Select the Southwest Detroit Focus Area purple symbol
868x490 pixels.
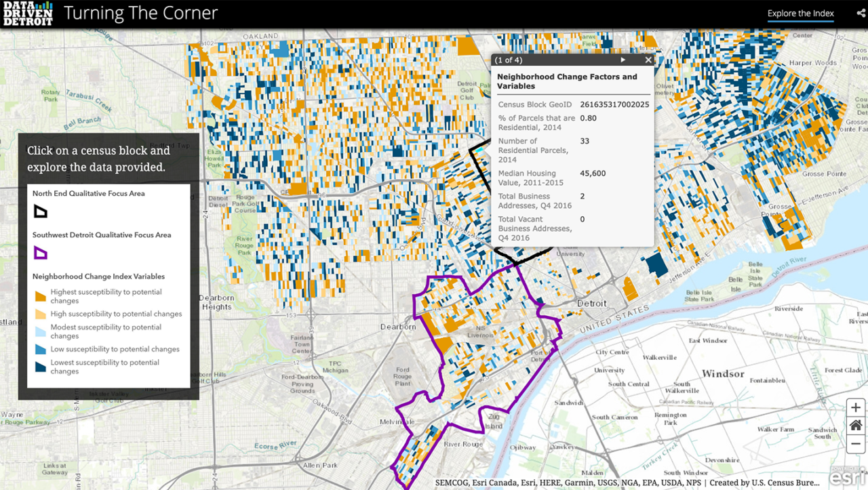pos(41,252)
